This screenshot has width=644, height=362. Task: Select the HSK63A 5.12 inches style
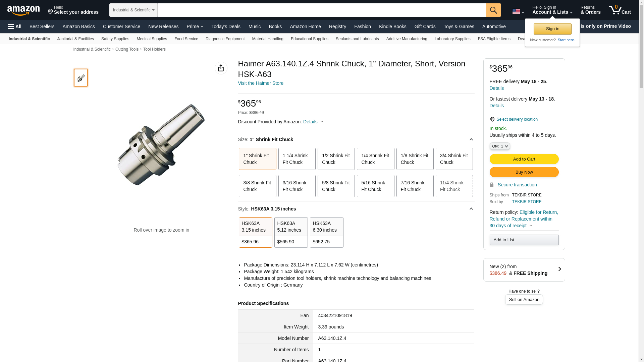[x=291, y=232]
